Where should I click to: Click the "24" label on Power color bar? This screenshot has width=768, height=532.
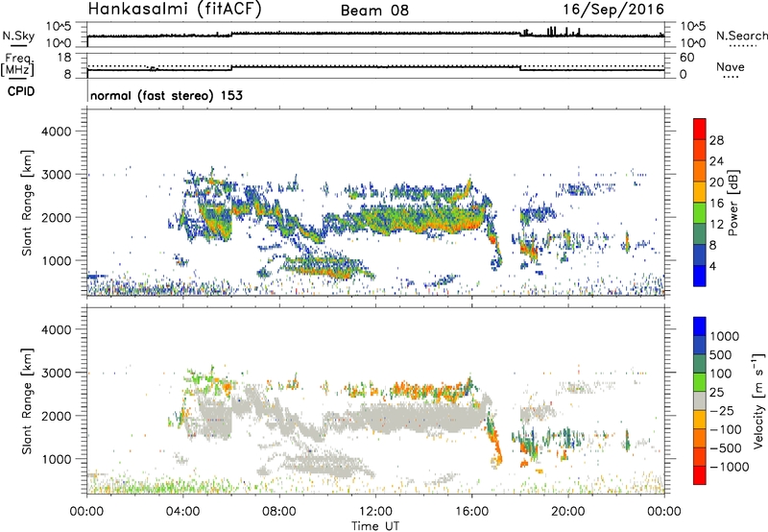716,161
